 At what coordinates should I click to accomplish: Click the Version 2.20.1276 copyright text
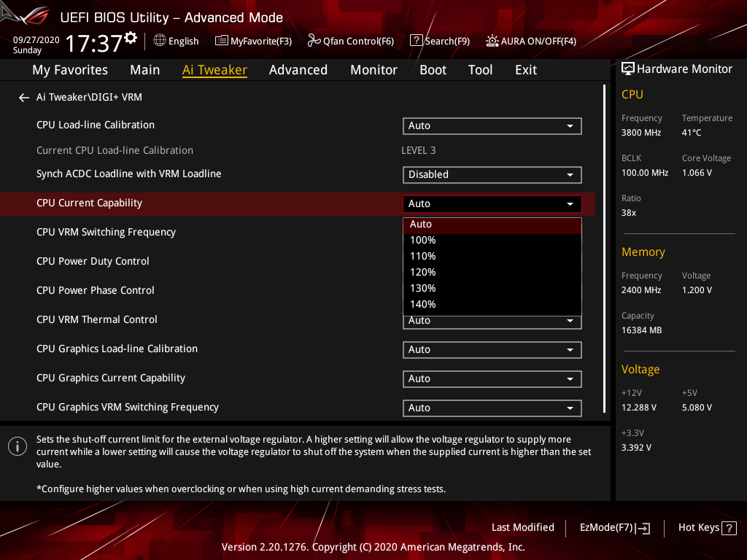coord(373,547)
